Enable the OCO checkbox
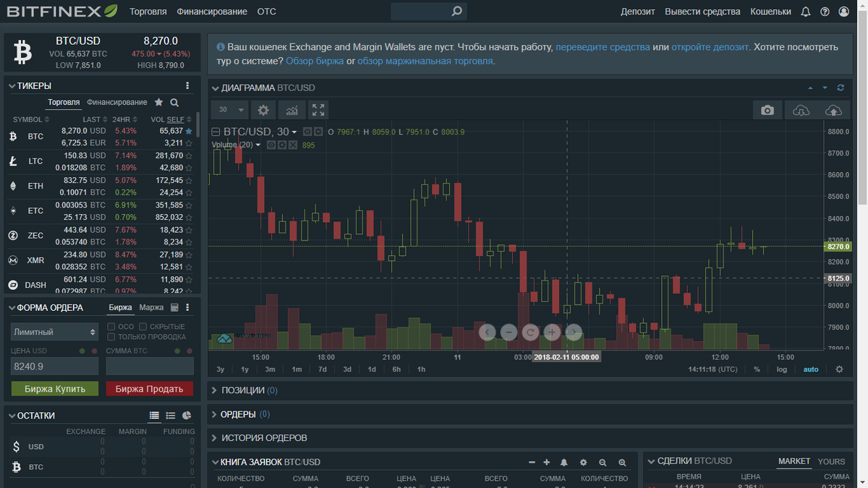The image size is (868, 488). (x=111, y=327)
